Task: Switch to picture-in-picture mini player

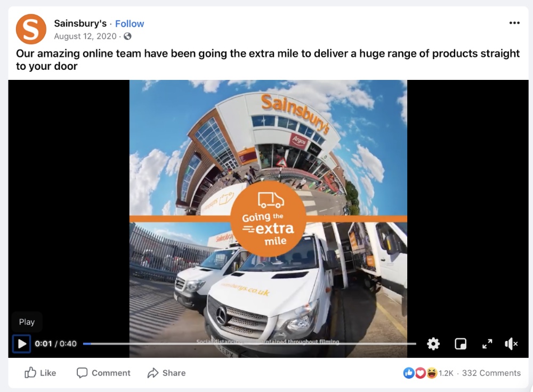Action: pyautogui.click(x=461, y=344)
